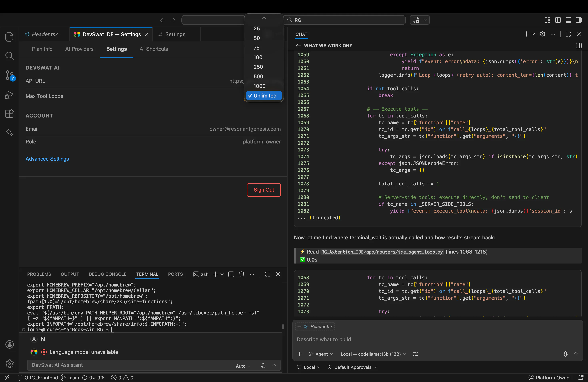Click the Sign Out button

coord(264,190)
